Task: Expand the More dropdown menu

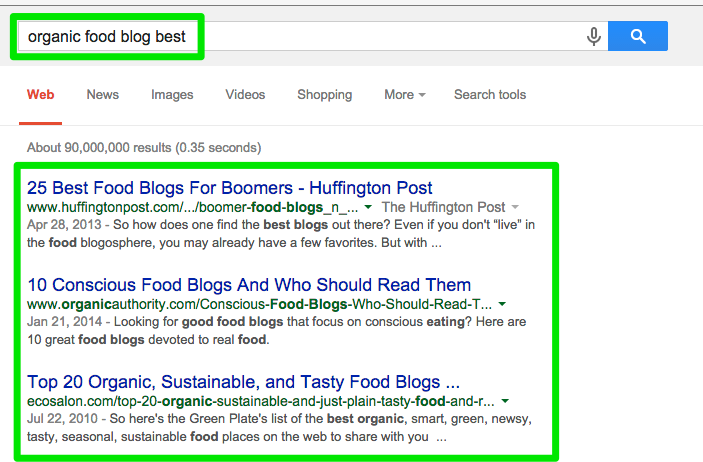Action: tap(405, 95)
